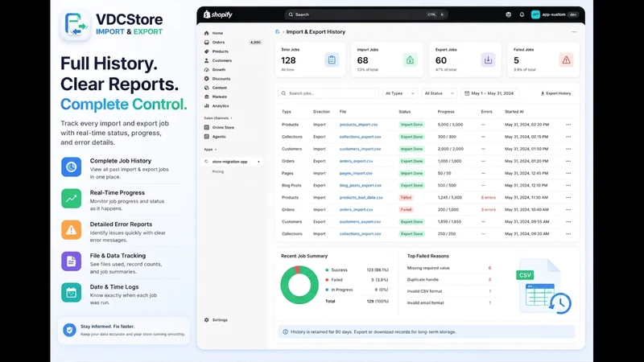Open the blog_posts_export.csv file link
Viewport: 644px width, 362px height.
[x=360, y=185]
